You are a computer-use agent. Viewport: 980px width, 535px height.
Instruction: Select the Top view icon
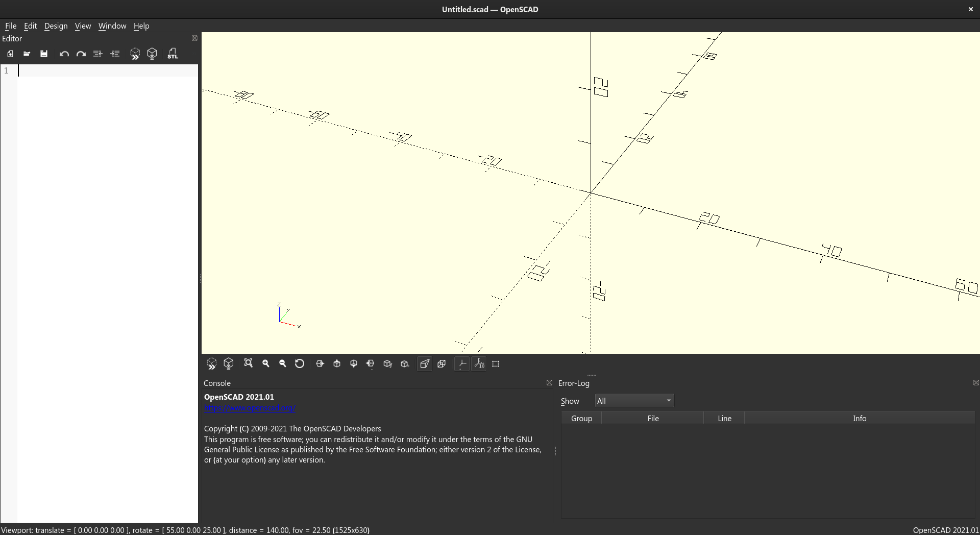tap(337, 363)
